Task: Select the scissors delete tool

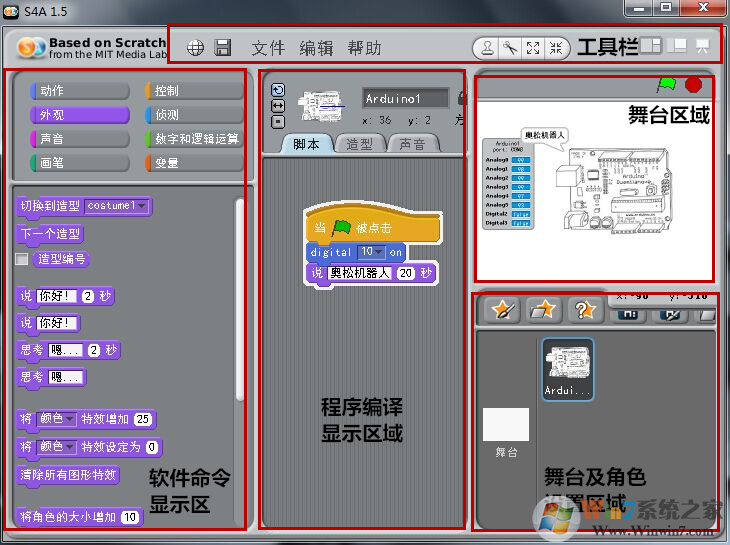Action: (x=510, y=47)
